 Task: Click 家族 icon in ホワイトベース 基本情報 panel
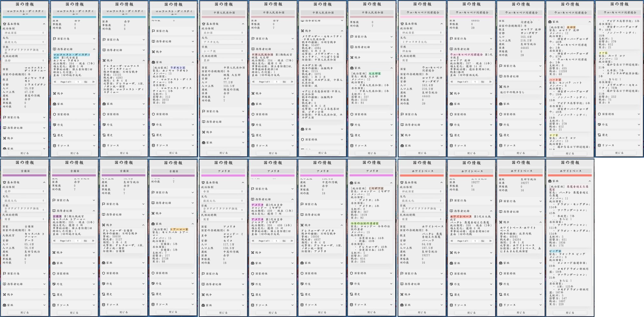402,305
